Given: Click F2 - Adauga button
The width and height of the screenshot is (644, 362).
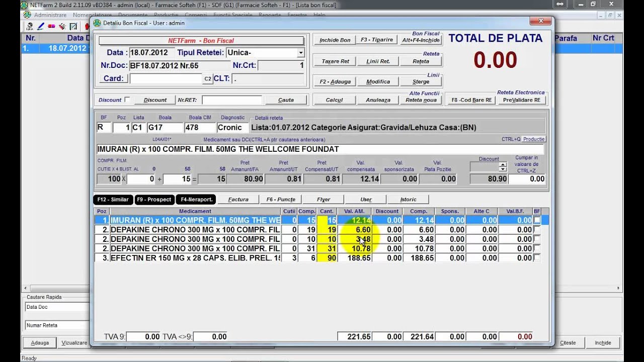Looking at the screenshot, I should pyautogui.click(x=335, y=81).
